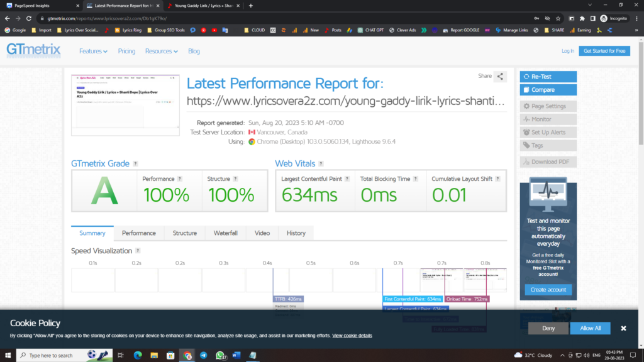Open Microsoft Word from taskbar
Image resolution: width=644 pixels, height=362 pixels.
236,356
